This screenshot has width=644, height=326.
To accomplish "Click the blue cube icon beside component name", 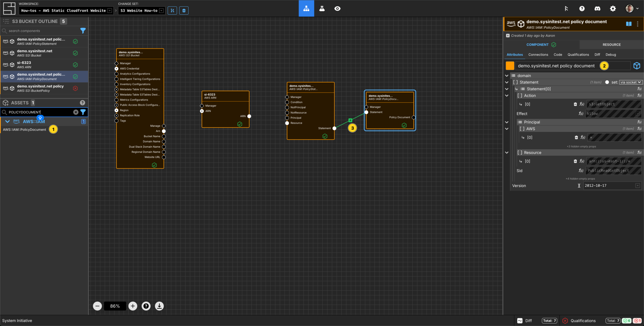I will point(637,66).
